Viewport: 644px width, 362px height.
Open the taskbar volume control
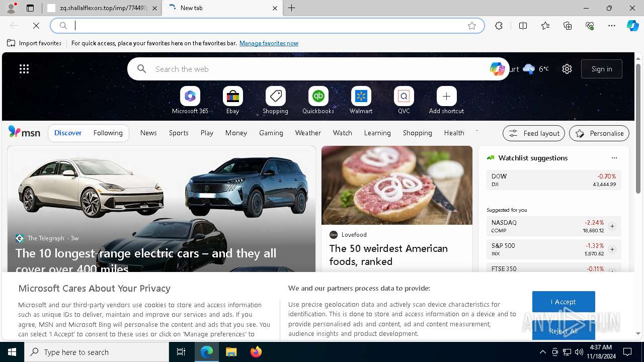[579, 352]
